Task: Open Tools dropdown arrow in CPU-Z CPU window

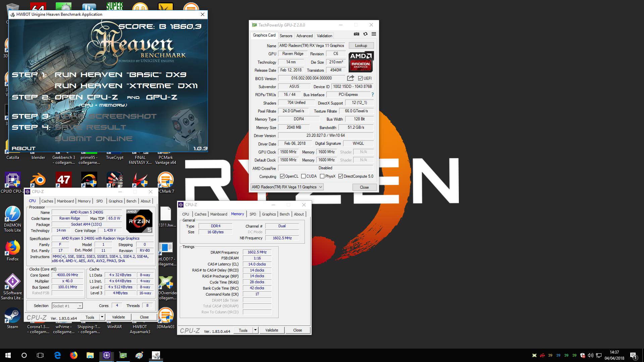Action: (102, 317)
